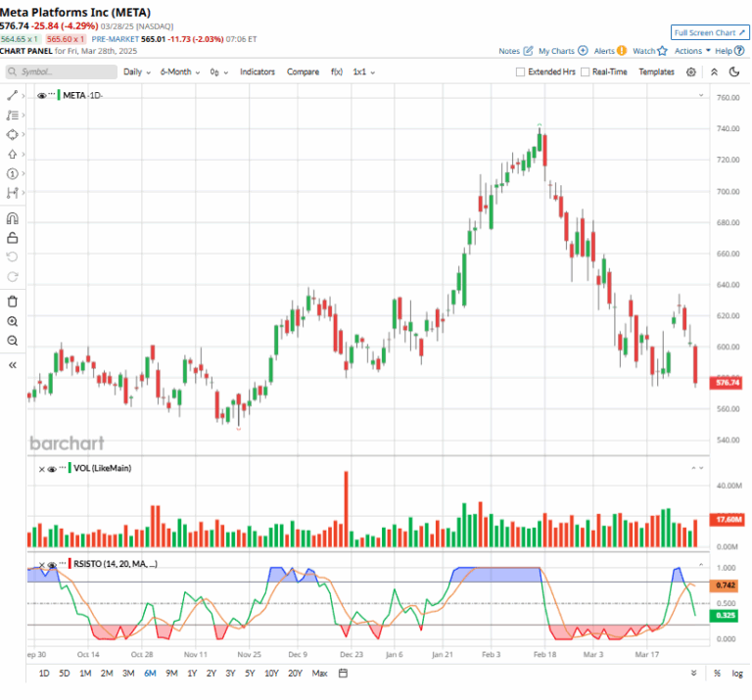Open the Compare menu
Screen dimensions: 752x700
(x=304, y=71)
